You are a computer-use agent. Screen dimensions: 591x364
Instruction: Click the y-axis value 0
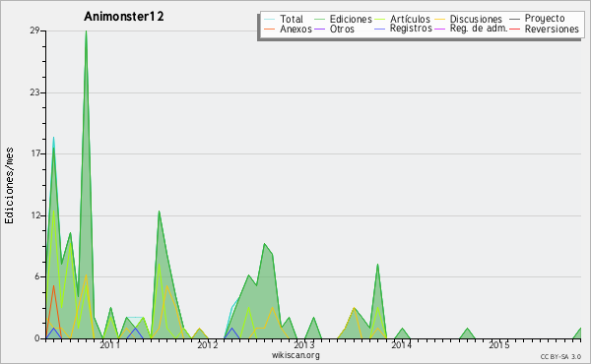click(37, 338)
